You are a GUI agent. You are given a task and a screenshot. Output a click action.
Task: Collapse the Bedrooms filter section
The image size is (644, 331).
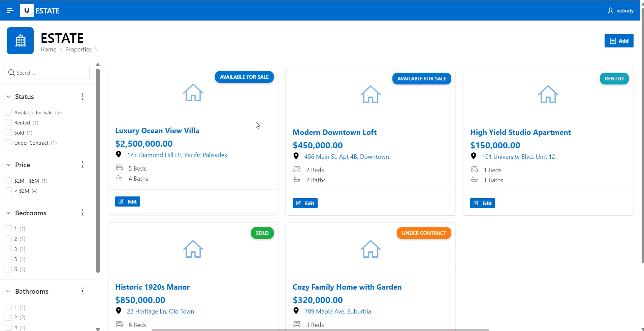[x=8, y=213]
